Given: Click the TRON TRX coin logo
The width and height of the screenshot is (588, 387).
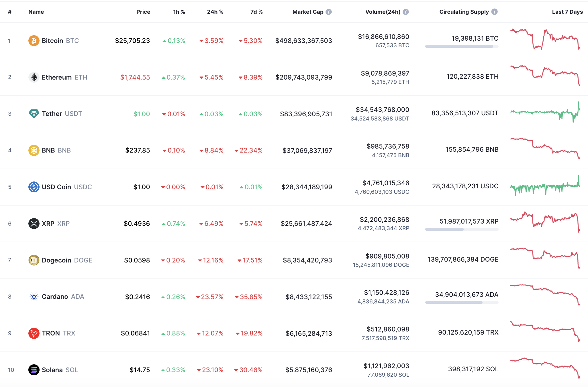Looking at the screenshot, I should 34,333.
